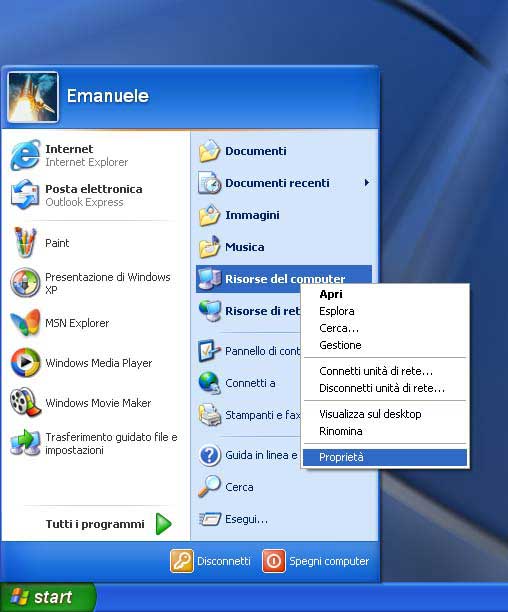This screenshot has width=508, height=612.
Task: Click Emanuele's user picture
Action: point(33,97)
